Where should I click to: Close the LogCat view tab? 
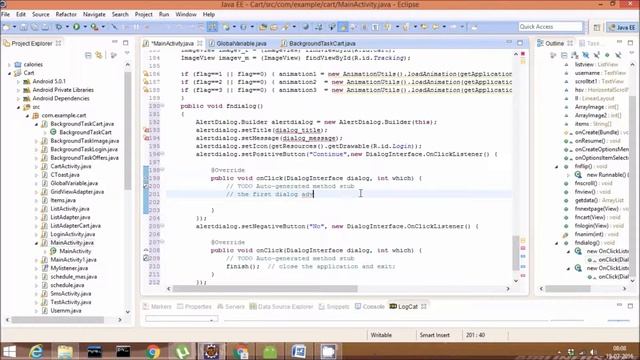tap(424, 306)
